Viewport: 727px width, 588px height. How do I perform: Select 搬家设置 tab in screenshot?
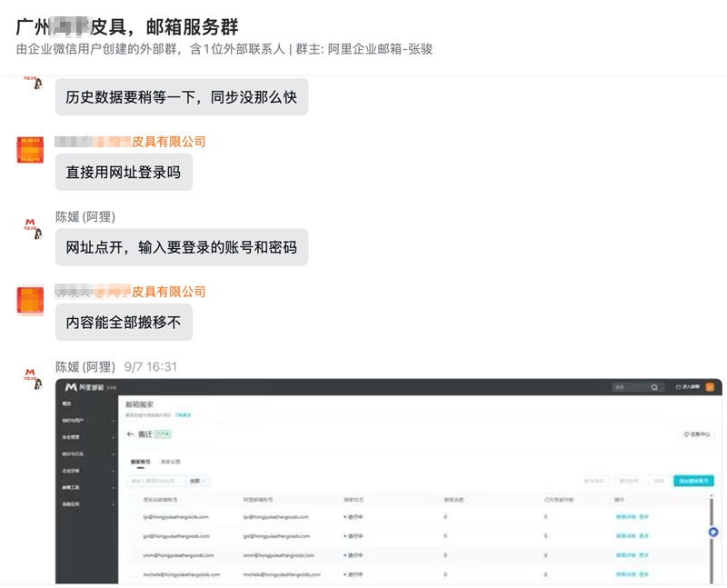[x=170, y=462]
